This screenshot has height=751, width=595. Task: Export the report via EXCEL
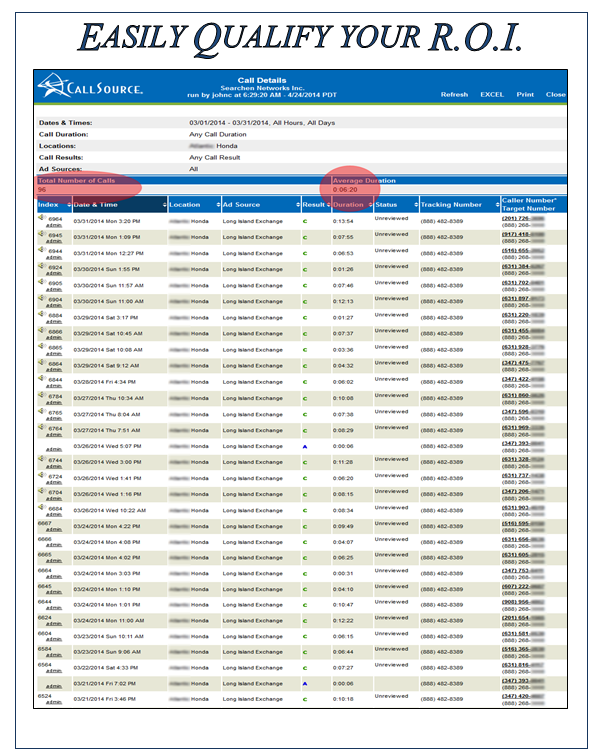click(492, 94)
